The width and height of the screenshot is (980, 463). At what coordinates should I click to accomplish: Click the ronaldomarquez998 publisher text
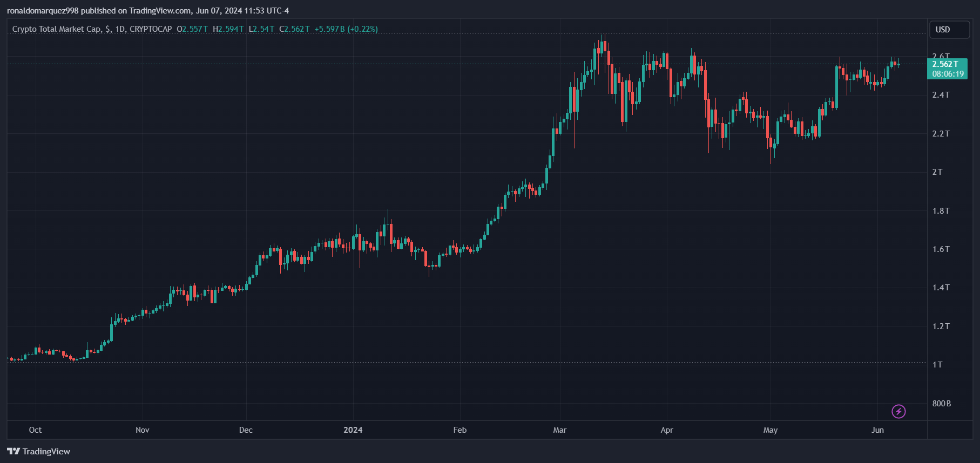point(43,11)
